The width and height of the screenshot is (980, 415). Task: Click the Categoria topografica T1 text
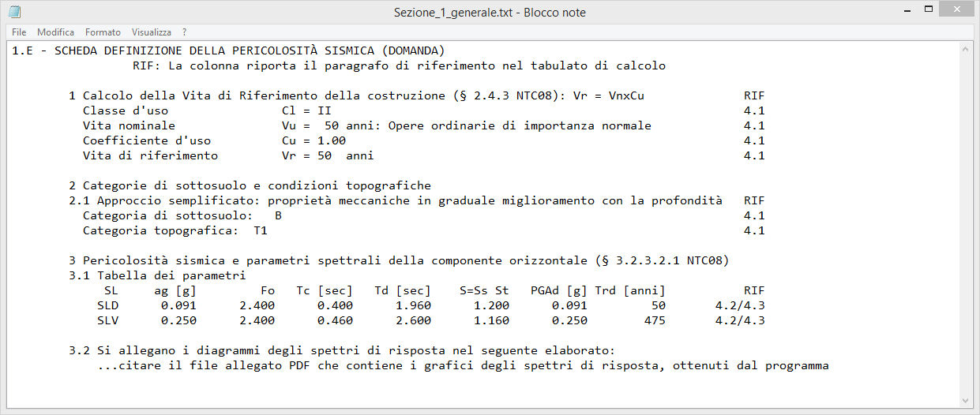175,230
